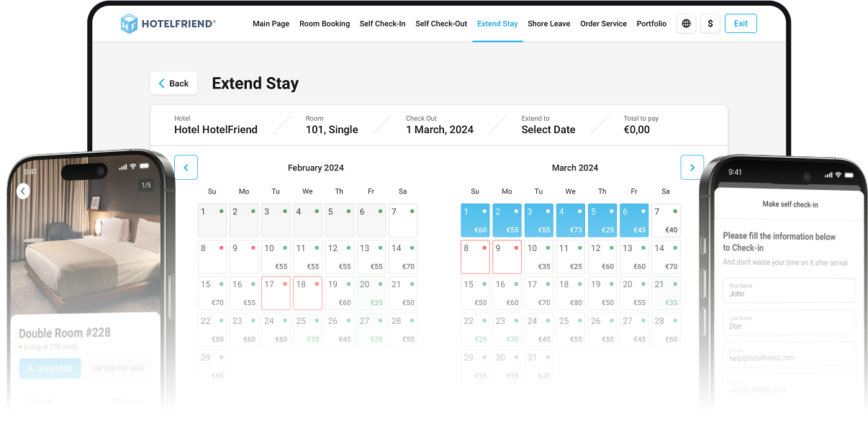Select February 14 priced €70
The height and width of the screenshot is (431, 868).
pyautogui.click(x=402, y=257)
